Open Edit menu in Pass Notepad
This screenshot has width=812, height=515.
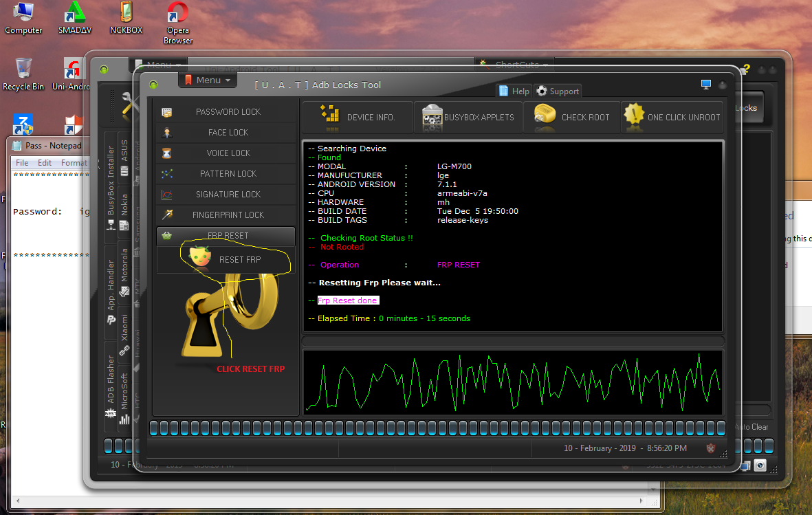(45, 163)
